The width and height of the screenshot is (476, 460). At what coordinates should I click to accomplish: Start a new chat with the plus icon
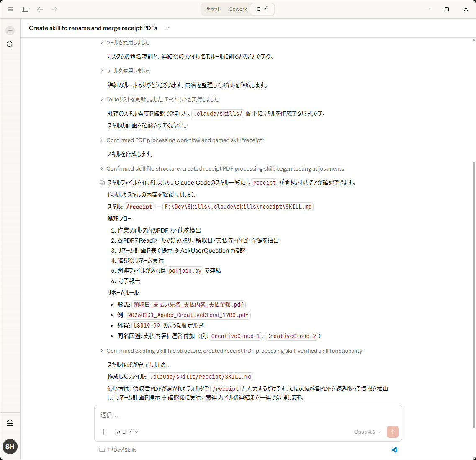tap(10, 30)
